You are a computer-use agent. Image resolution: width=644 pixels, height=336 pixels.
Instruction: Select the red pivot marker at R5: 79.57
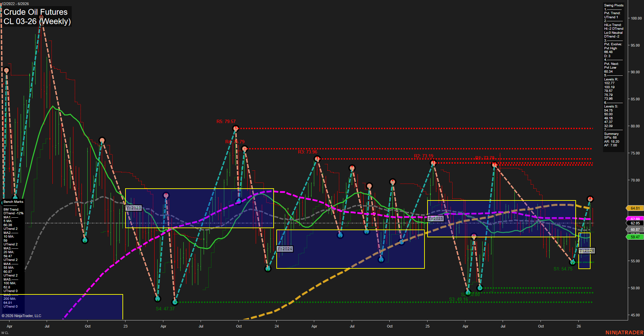pos(236,128)
